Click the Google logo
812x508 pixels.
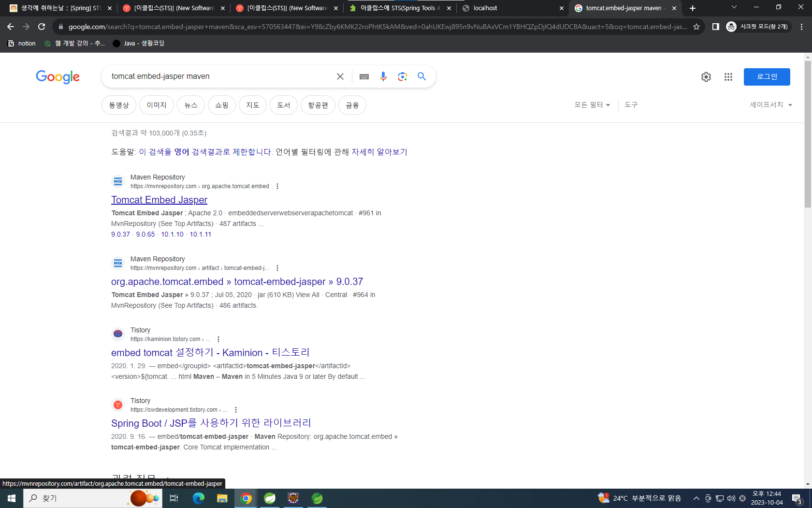(x=58, y=76)
